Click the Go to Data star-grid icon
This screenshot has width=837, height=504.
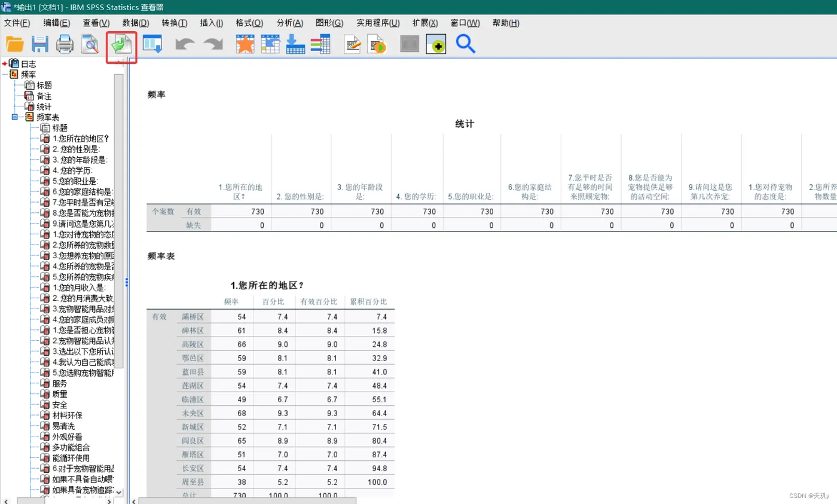click(246, 44)
